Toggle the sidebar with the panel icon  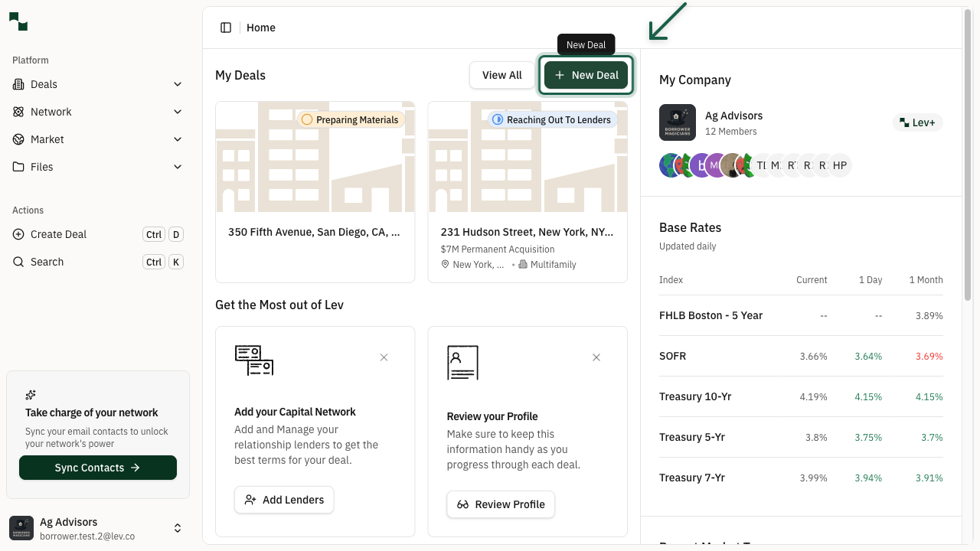point(226,27)
